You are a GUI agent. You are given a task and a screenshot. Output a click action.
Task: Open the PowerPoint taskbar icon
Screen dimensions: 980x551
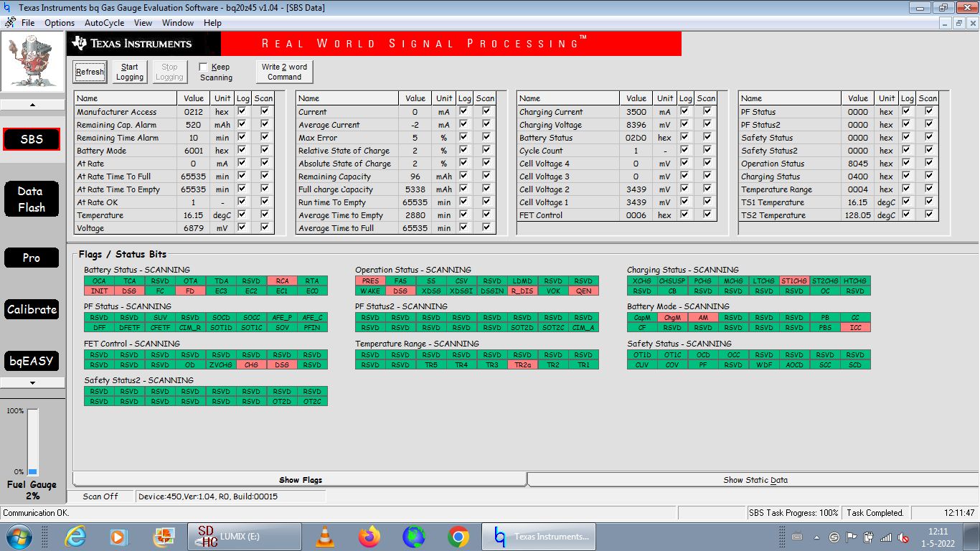coord(164,537)
